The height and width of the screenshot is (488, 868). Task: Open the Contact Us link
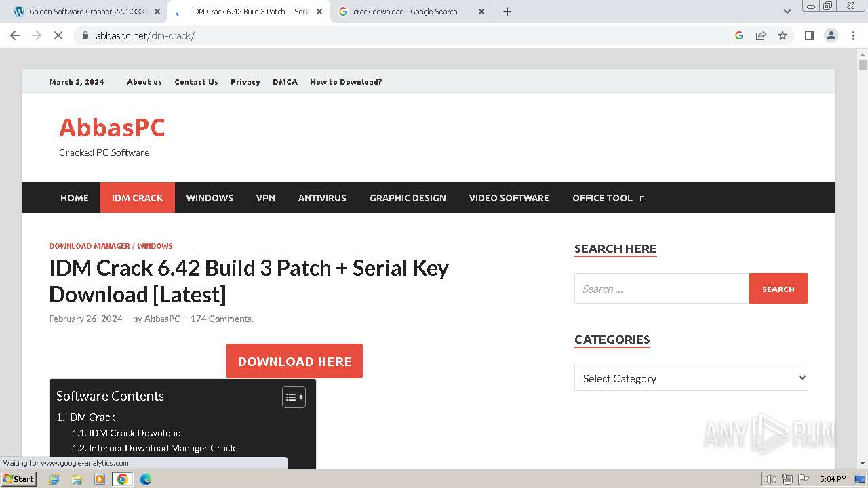pyautogui.click(x=196, y=82)
